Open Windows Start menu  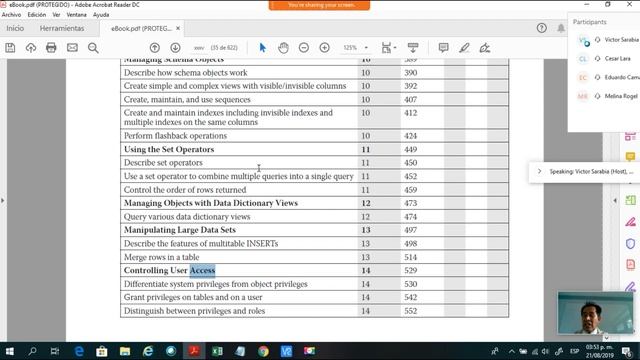coord(9,351)
